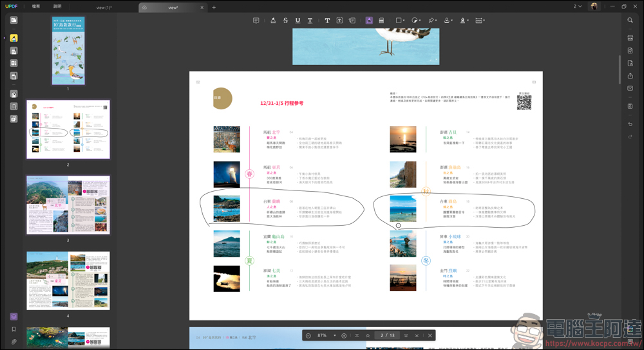
Task: Zoom out with the minus button
Action: click(x=308, y=336)
